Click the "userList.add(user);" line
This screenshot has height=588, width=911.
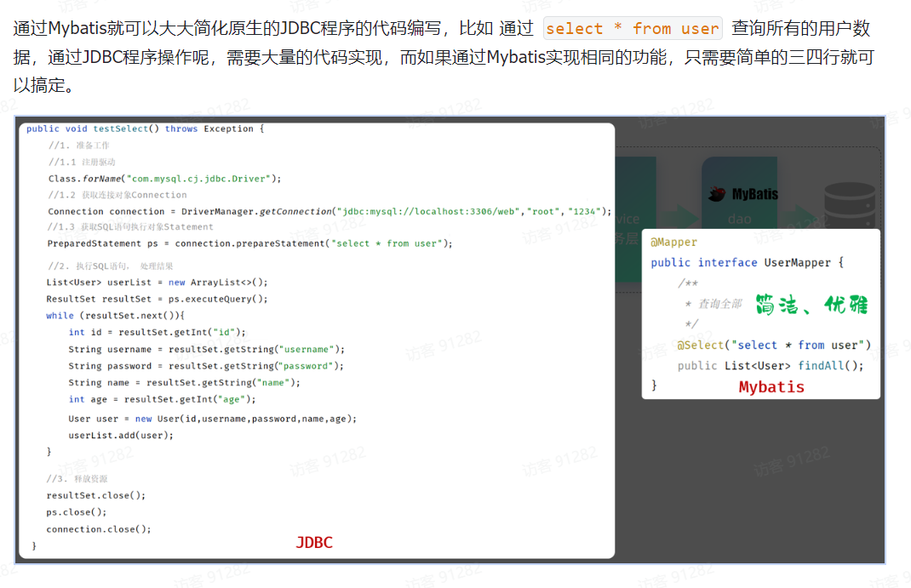tap(121, 436)
